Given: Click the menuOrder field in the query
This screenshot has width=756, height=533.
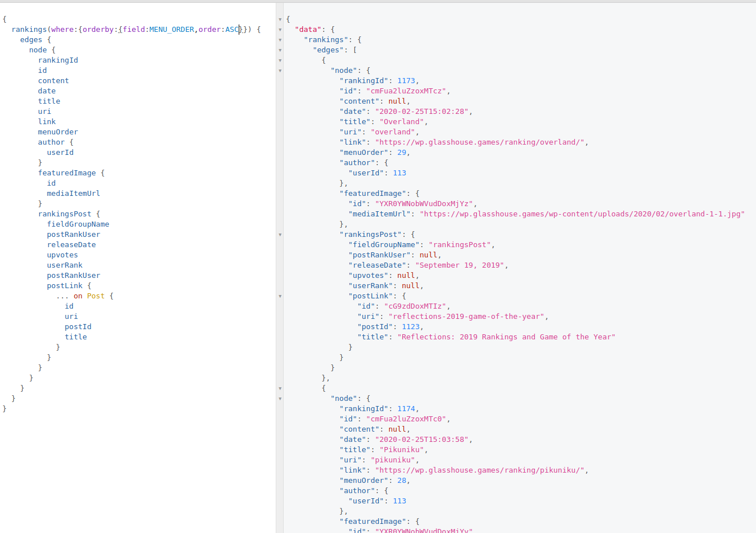Looking at the screenshot, I should coord(58,132).
